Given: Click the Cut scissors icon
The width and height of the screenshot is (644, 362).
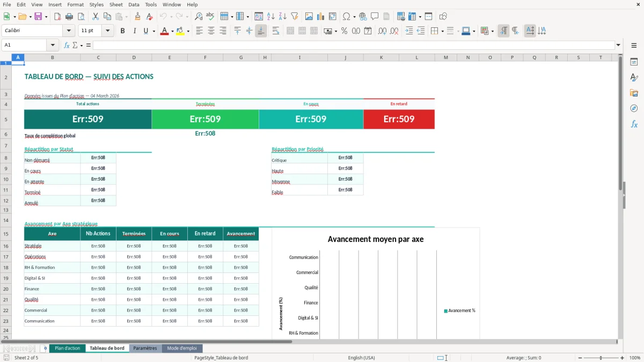Looking at the screenshot, I should click(95, 17).
